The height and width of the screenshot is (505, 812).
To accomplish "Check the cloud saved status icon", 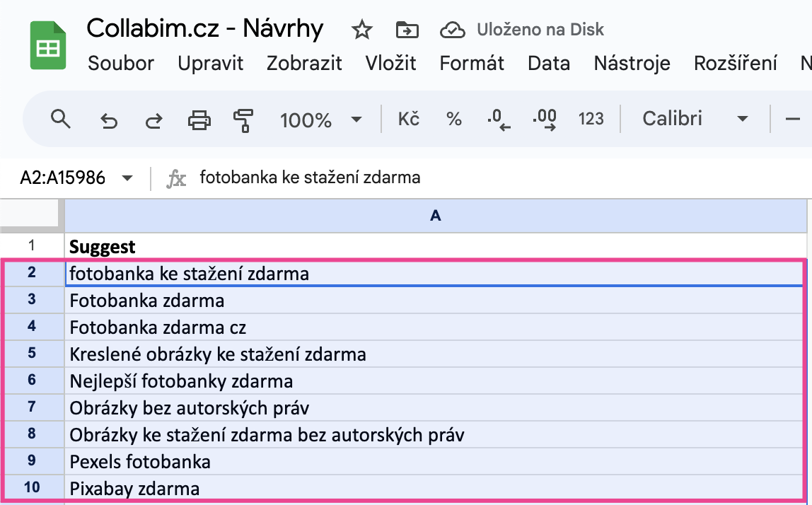I will tap(452, 30).
